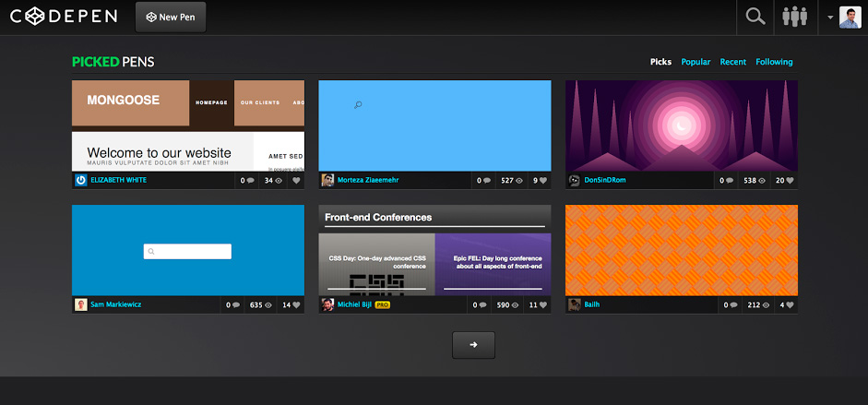Click the PICKED PENS heading
Viewport: 868px width, 405px height.
[x=113, y=62]
